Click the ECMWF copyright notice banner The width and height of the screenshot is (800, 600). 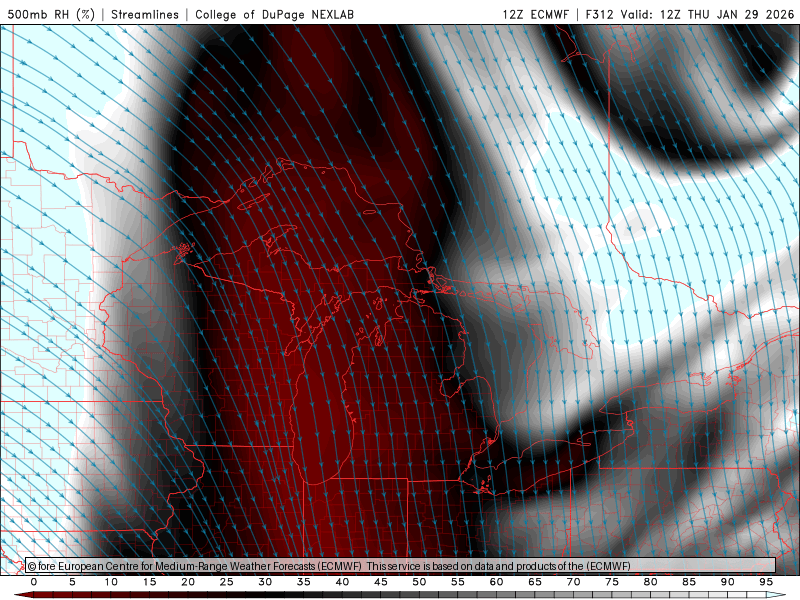pyautogui.click(x=401, y=566)
